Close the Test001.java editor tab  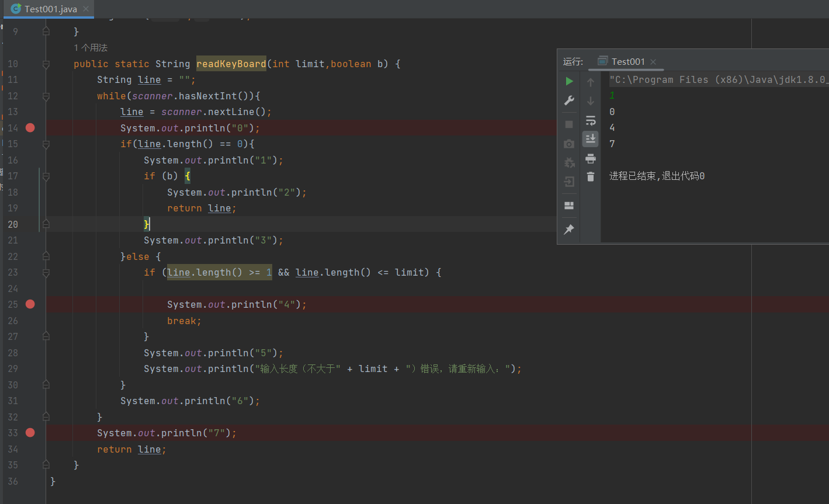click(85, 9)
